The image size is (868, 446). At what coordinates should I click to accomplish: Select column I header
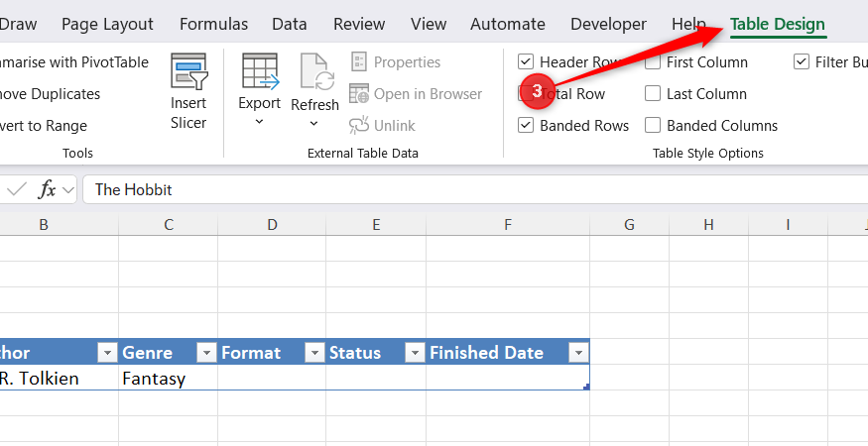click(x=788, y=225)
